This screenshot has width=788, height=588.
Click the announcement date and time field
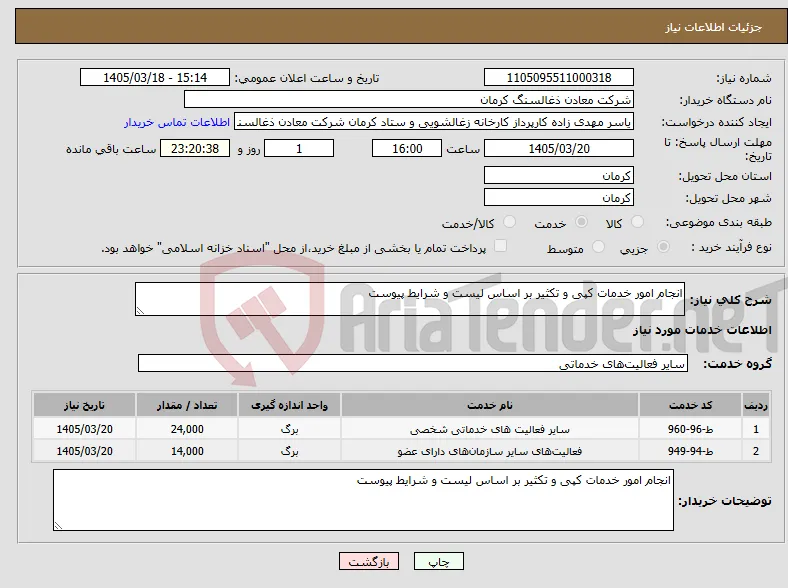pos(155,77)
